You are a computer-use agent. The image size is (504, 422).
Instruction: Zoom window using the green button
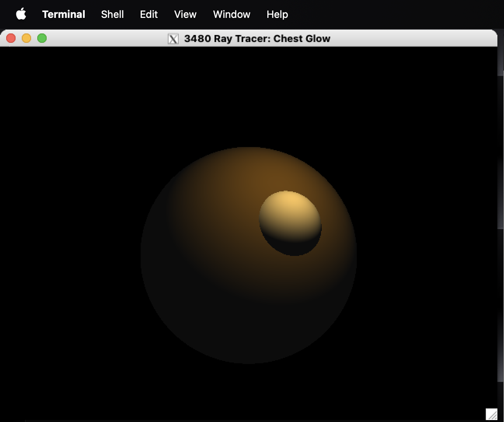tap(42, 38)
